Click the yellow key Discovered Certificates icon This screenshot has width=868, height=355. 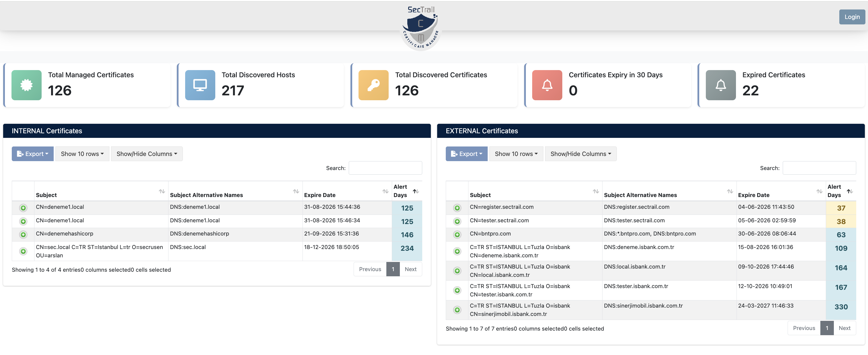[x=373, y=85]
